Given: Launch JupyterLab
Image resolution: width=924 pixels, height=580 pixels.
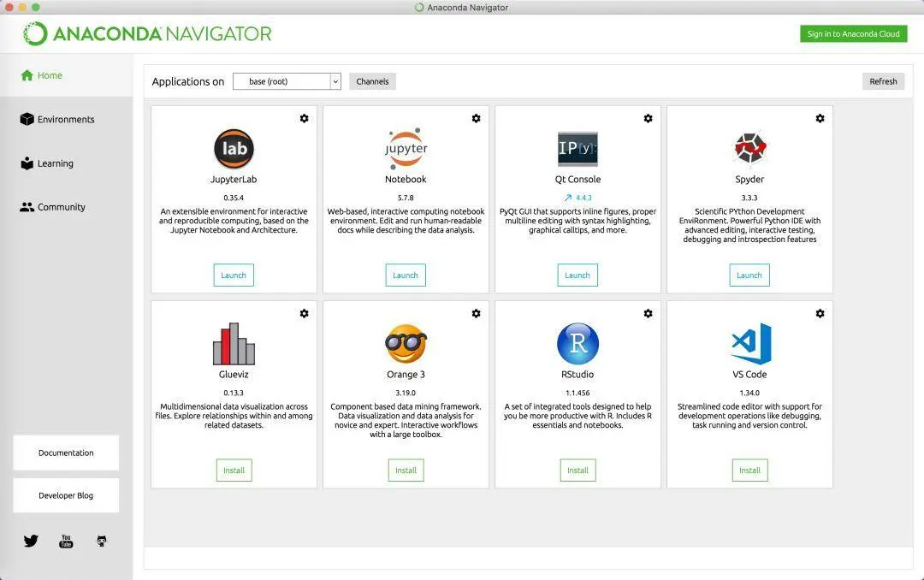Looking at the screenshot, I should [234, 275].
